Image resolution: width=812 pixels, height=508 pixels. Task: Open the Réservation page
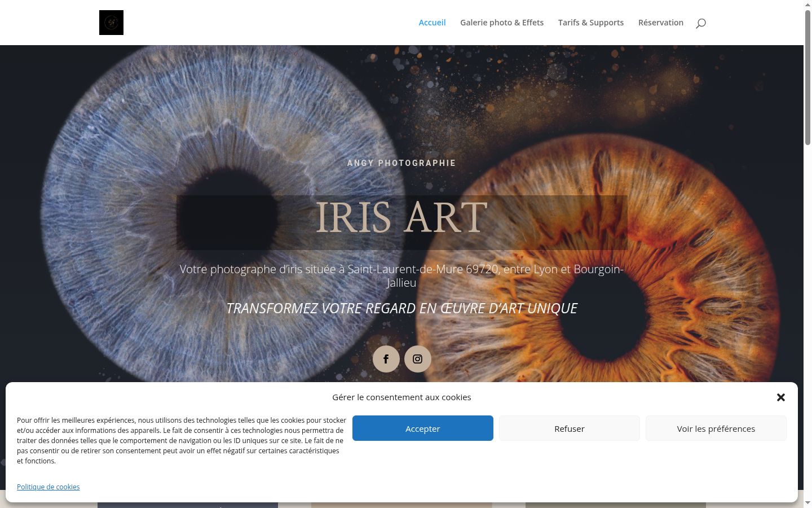(x=661, y=23)
